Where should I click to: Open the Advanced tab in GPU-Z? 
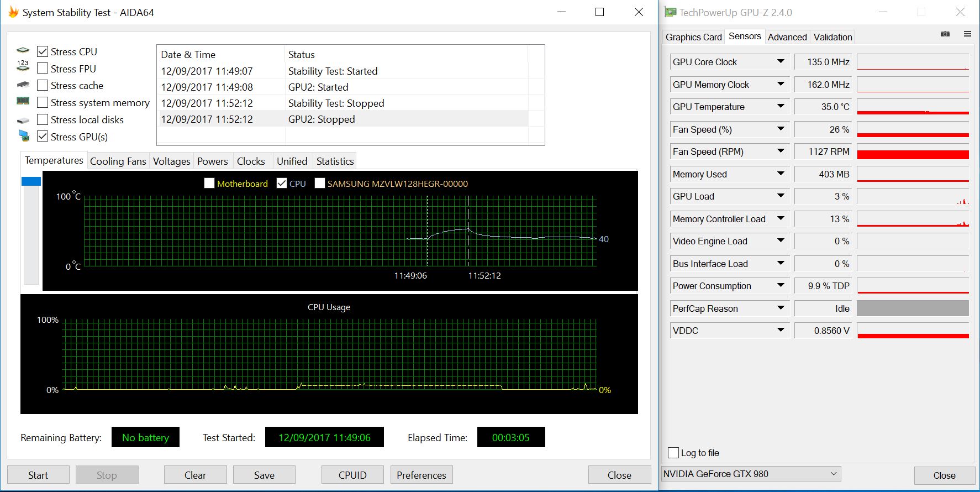787,37
